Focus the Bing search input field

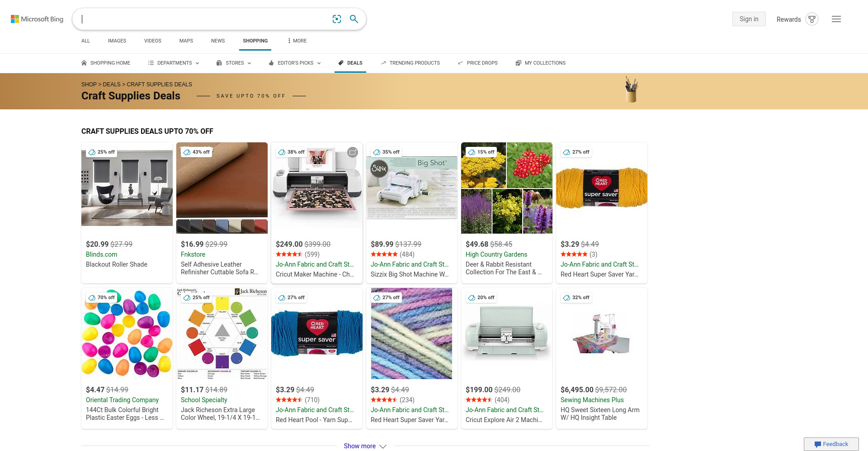click(203, 19)
